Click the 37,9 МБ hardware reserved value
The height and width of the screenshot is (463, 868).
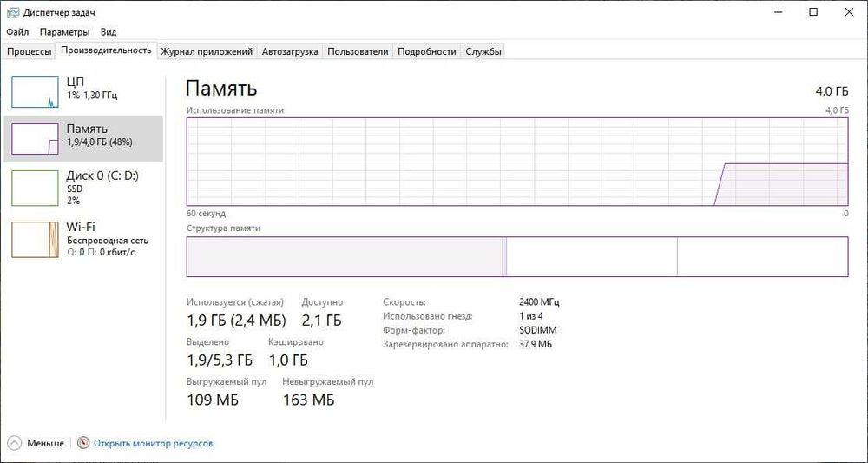(536, 344)
